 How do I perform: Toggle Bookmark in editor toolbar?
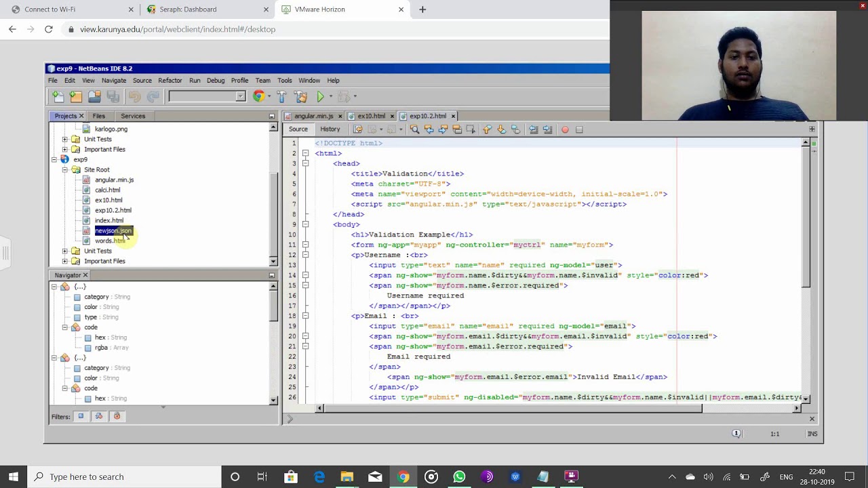[515, 129]
